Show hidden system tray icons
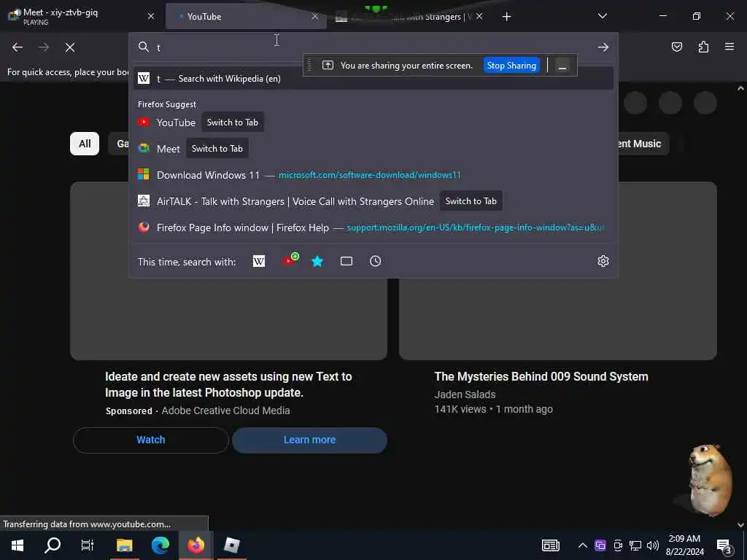Viewport: 747px width, 560px height. point(582,545)
